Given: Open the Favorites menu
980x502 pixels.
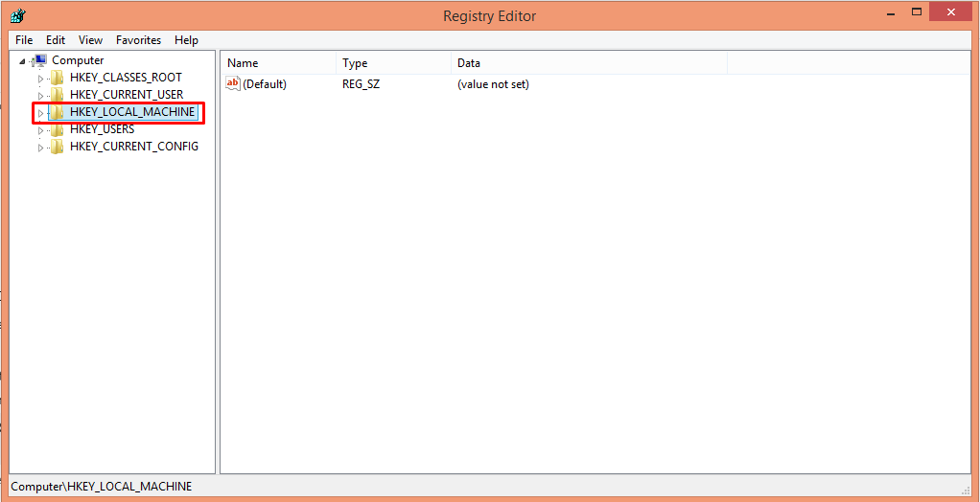Looking at the screenshot, I should 139,40.
